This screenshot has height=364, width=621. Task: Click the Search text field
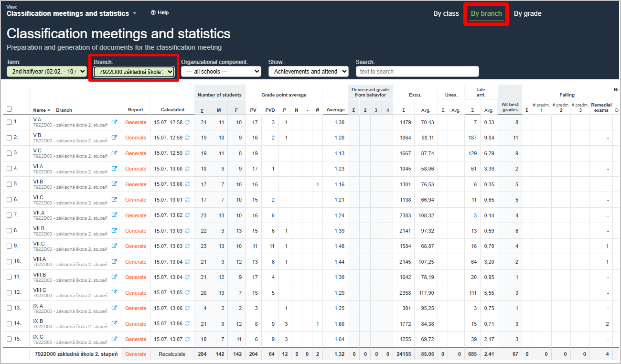tap(417, 72)
